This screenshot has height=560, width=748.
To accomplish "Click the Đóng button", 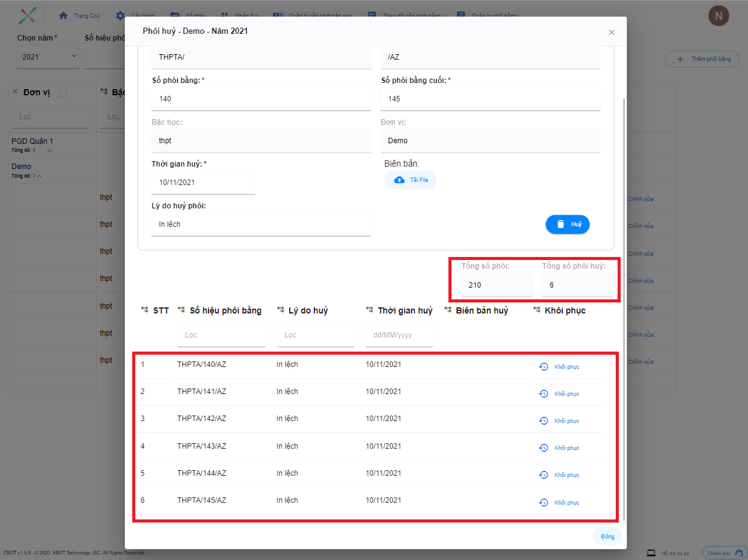I will (x=607, y=537).
